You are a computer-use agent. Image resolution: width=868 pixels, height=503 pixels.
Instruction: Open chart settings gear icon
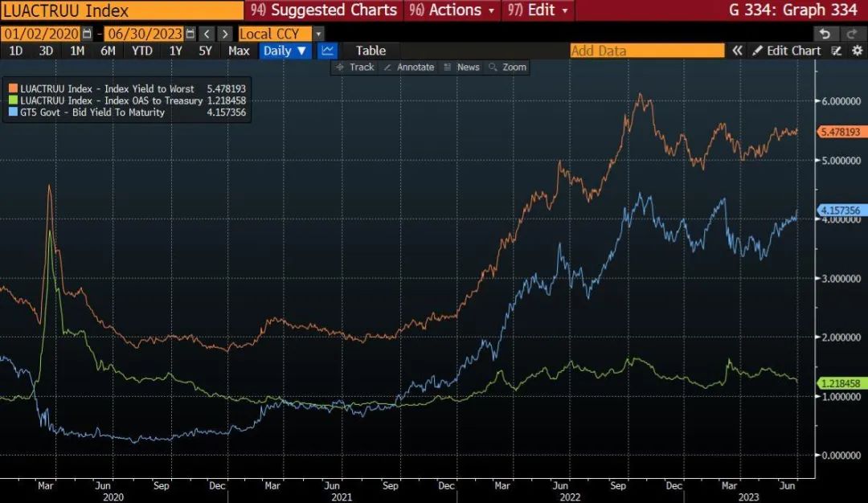(857, 51)
